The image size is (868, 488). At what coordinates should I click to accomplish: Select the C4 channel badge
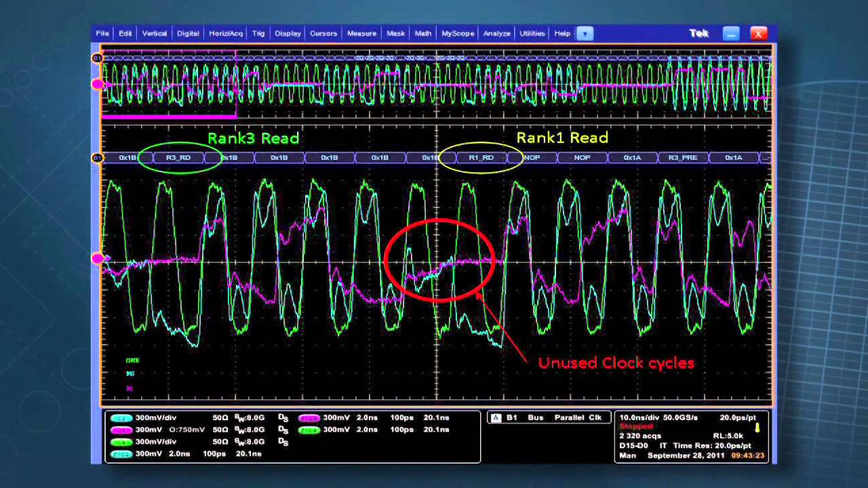point(121,442)
